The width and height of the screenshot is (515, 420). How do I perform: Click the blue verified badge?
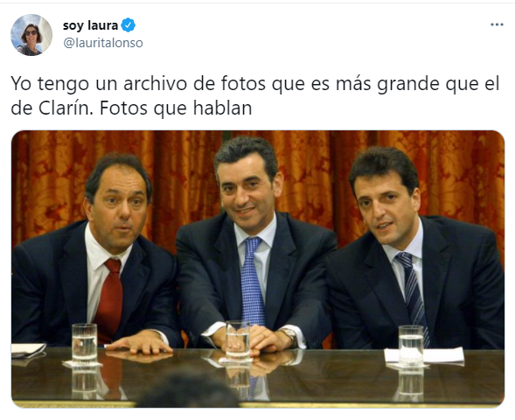tap(128, 25)
